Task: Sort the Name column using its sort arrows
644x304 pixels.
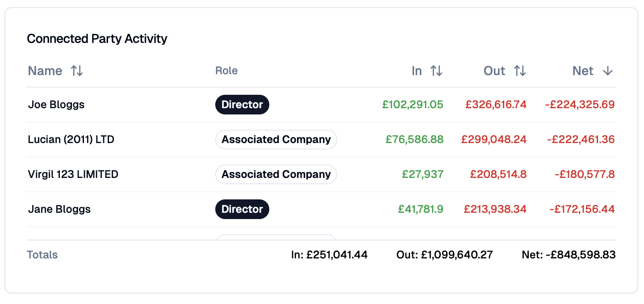Action: (76, 71)
